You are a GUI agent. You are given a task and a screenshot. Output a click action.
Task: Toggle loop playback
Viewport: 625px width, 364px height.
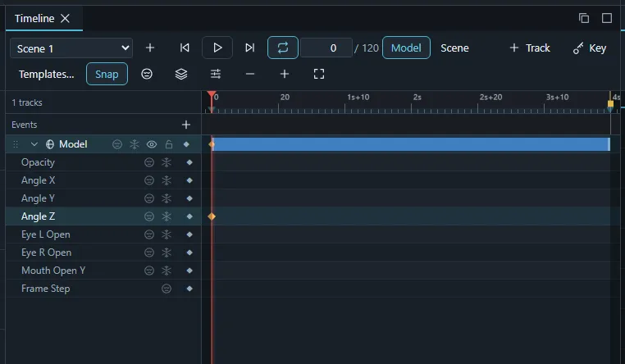click(283, 48)
